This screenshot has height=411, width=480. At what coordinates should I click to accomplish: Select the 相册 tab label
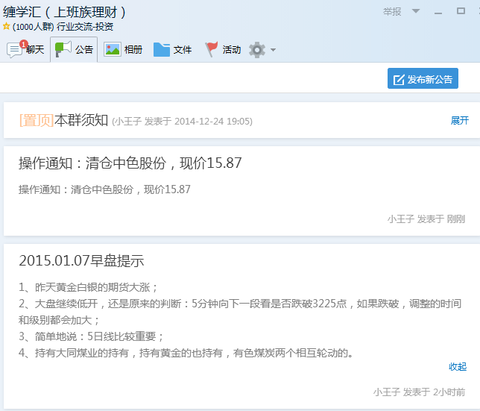click(x=133, y=50)
